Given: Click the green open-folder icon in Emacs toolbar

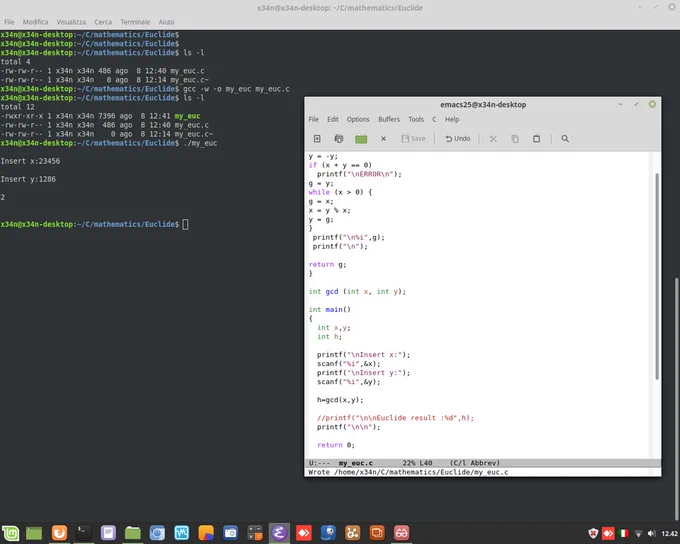Looking at the screenshot, I should coord(361,139).
